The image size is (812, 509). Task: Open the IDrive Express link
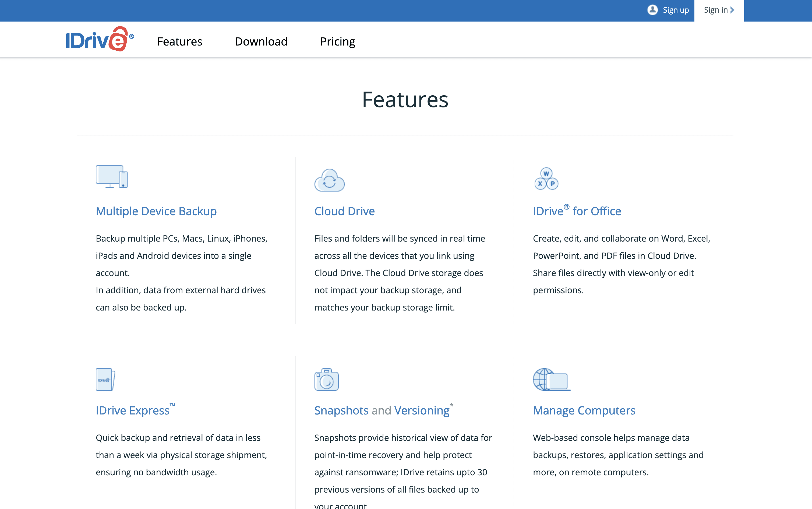136,410
